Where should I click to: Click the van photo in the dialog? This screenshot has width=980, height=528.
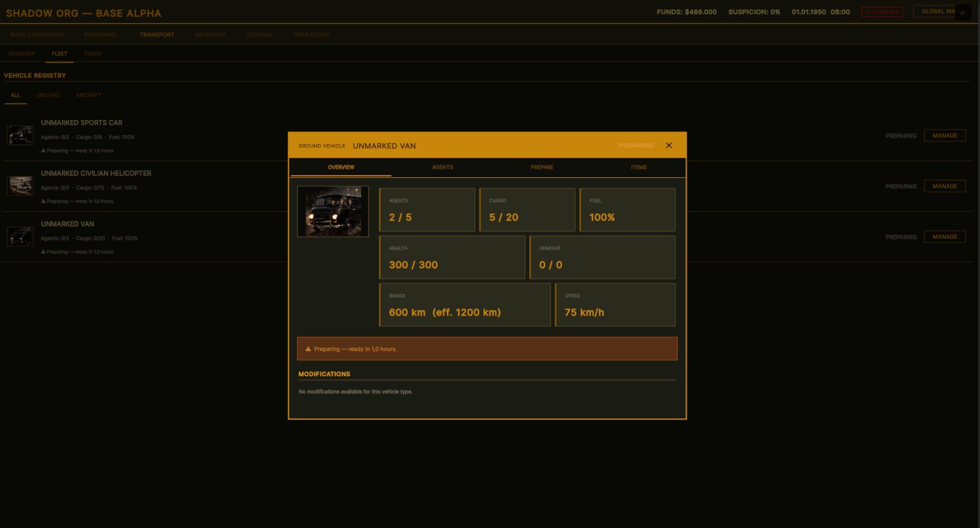[x=333, y=212]
